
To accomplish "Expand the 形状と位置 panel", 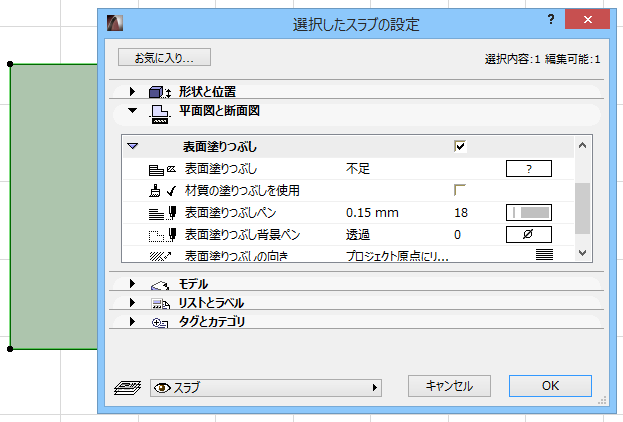I will 132,91.
